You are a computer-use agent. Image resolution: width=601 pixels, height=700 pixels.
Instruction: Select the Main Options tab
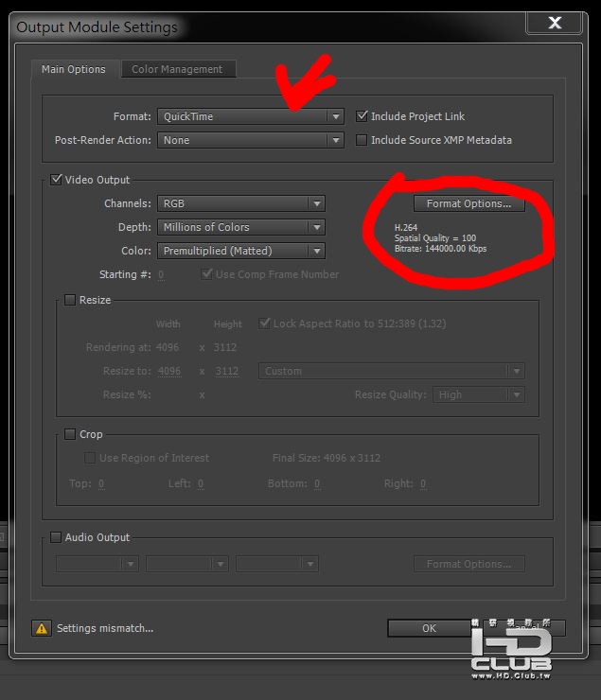74,69
